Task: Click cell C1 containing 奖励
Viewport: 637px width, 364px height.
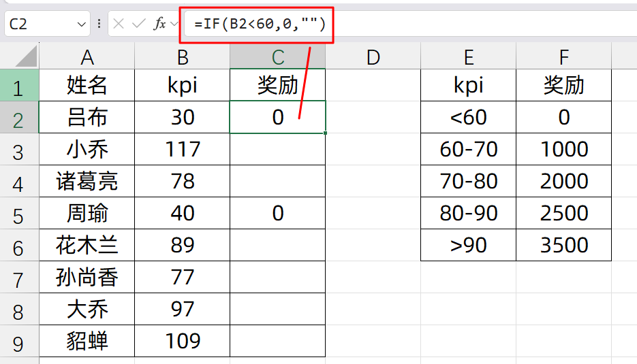Action: pyautogui.click(x=278, y=85)
